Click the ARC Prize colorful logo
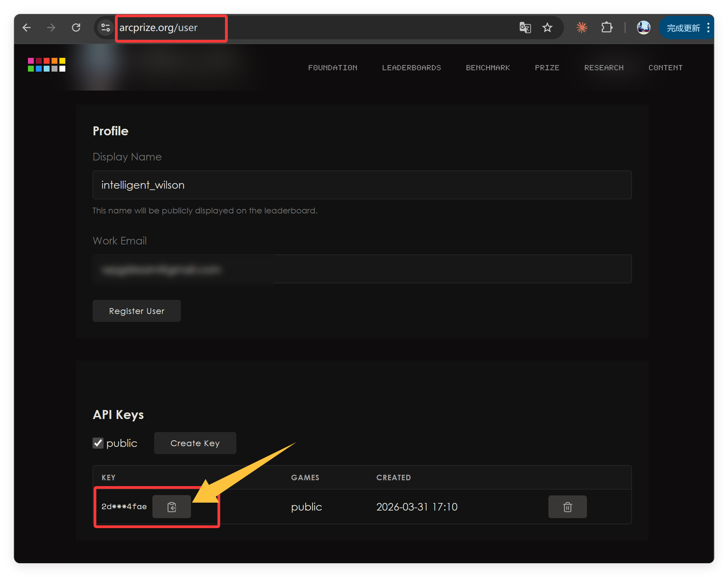 pyautogui.click(x=46, y=65)
